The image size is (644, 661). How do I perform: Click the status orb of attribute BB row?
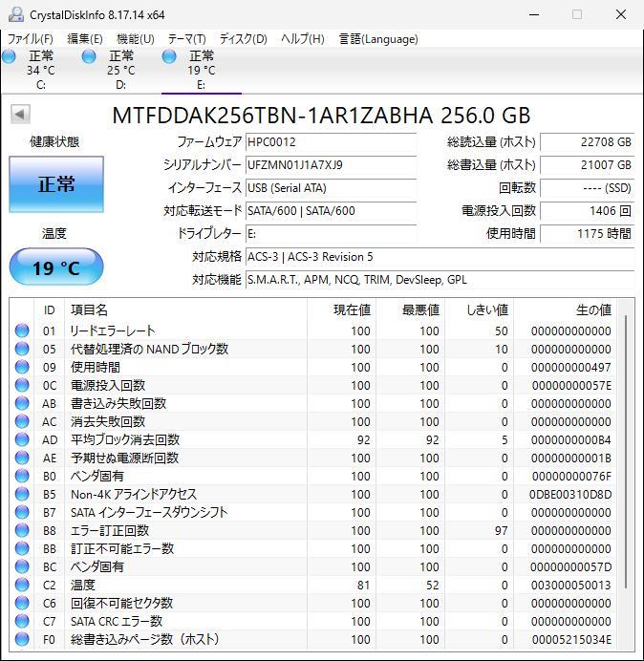(22, 548)
